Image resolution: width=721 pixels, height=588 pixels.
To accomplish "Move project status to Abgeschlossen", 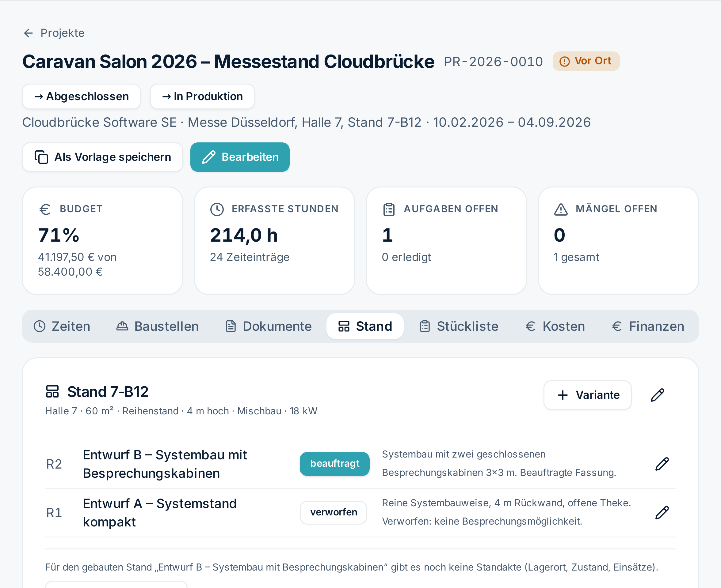I will pyautogui.click(x=81, y=96).
